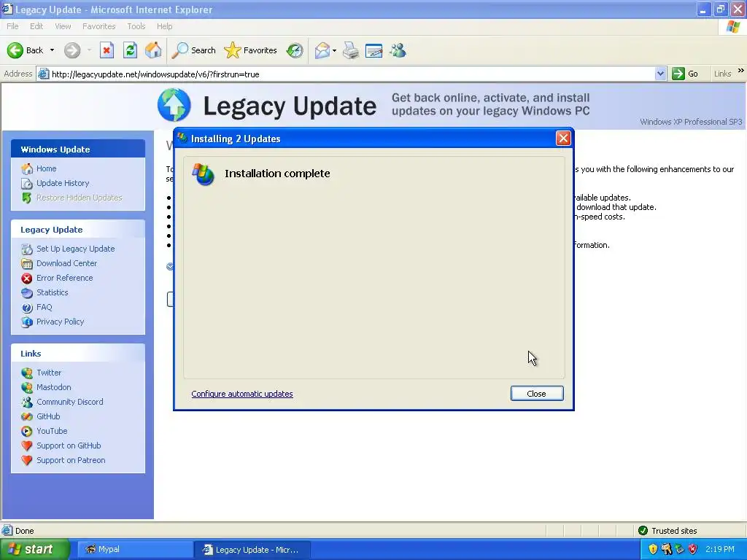
Task: Open the Download Center link
Action: pos(66,263)
